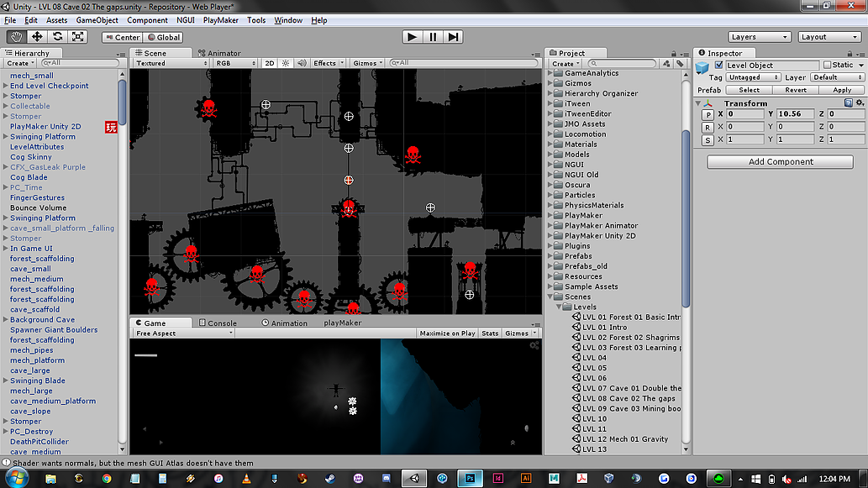Open the RGB render mode dropdown

(236, 63)
